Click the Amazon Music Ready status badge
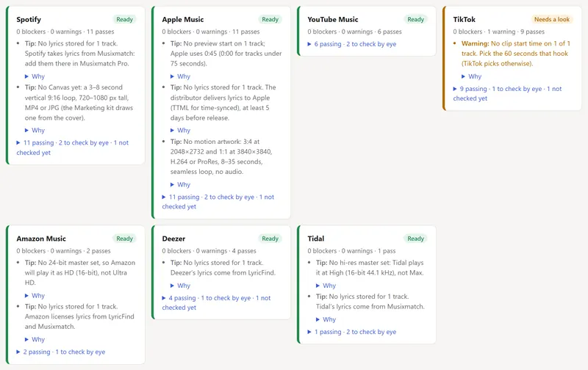Screen dimensions: 588x370 point(124,239)
